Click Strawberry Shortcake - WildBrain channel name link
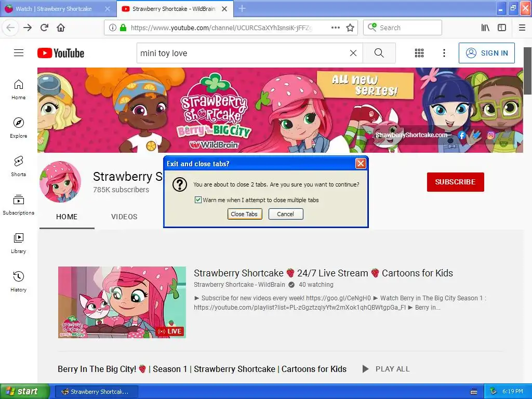 coord(240,285)
